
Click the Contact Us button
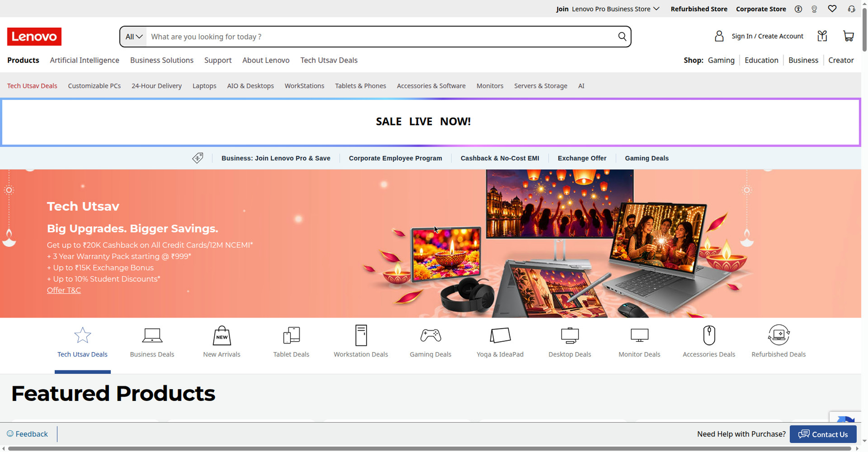coord(823,434)
